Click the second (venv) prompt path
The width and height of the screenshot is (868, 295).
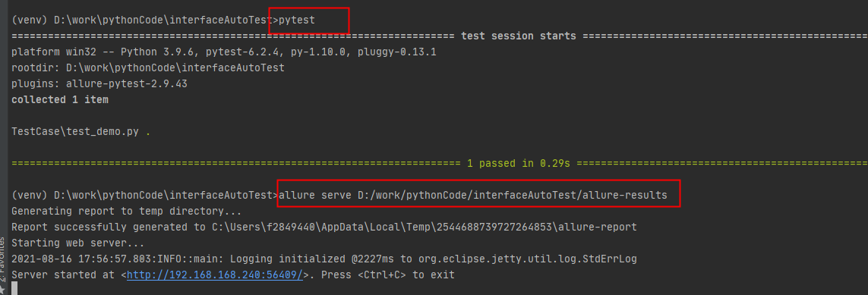point(143,195)
